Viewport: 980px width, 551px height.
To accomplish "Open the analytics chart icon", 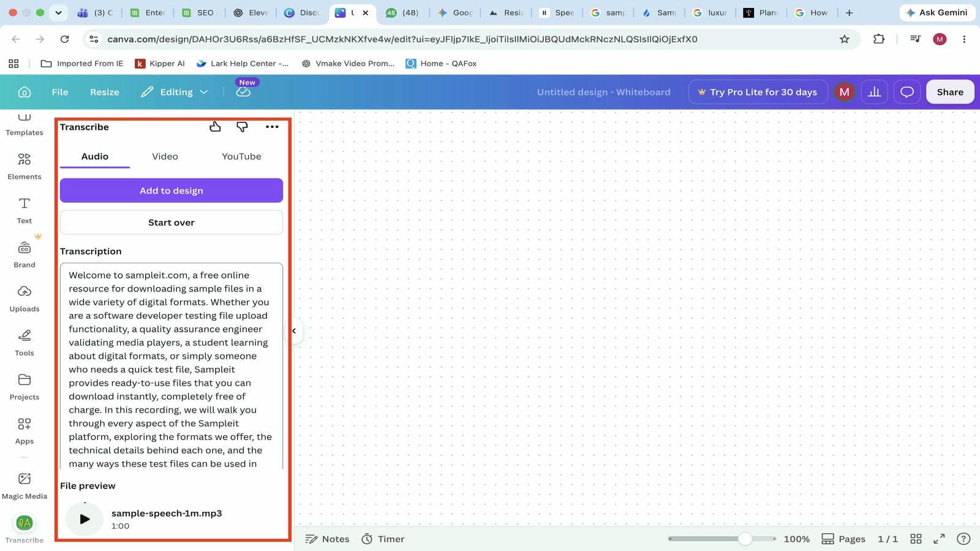I will [x=875, y=92].
